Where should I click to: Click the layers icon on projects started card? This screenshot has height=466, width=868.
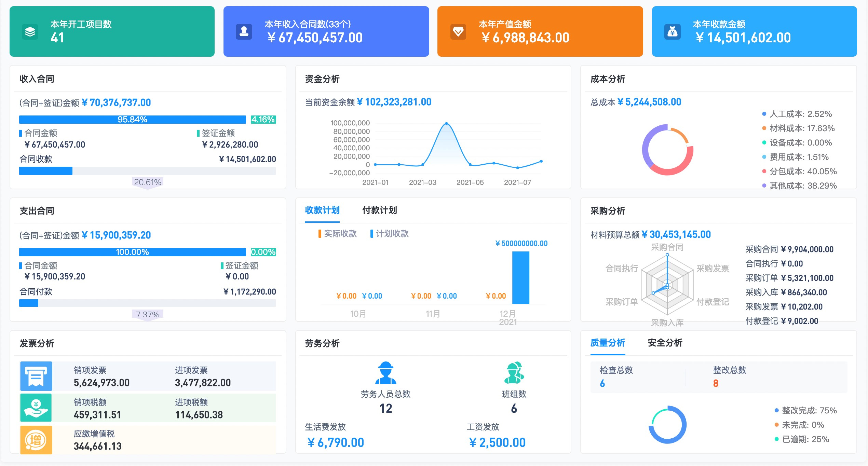tap(30, 32)
